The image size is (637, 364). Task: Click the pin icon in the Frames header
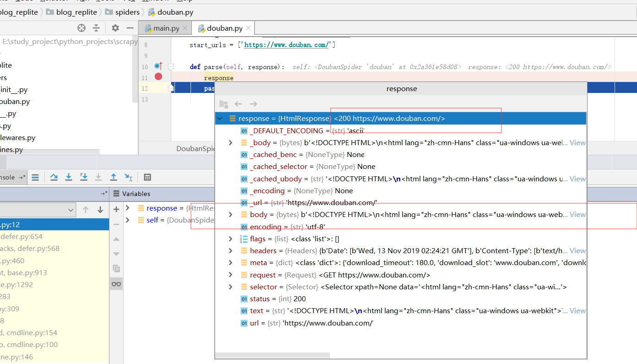point(104,193)
